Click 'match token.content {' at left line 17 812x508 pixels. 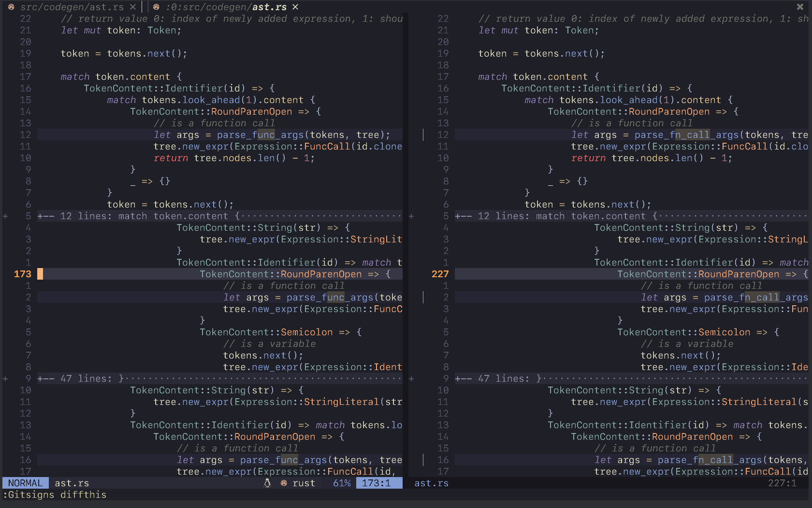[121, 76]
